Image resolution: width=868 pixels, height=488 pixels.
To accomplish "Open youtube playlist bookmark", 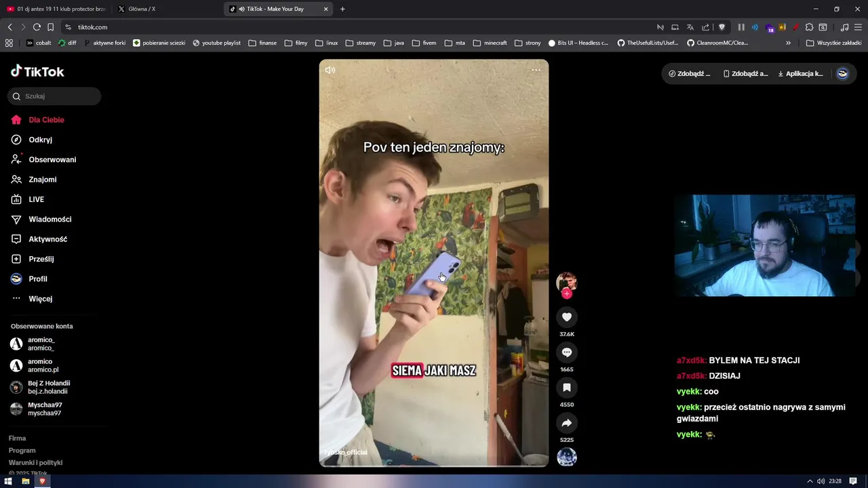I will pos(216,43).
